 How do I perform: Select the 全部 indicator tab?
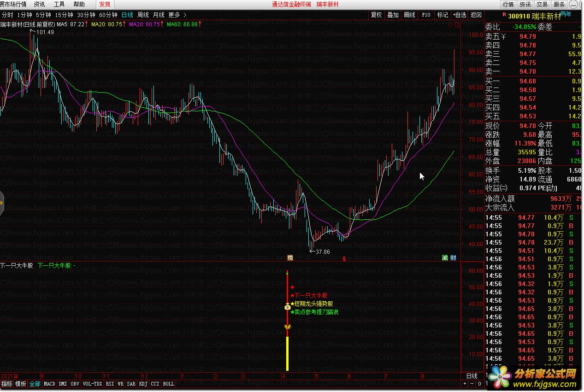[35, 384]
